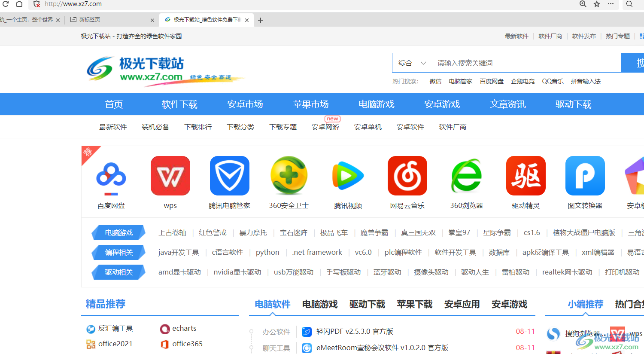This screenshot has height=354, width=644.
Task: Select the 聊天工具 category
Action: (276, 348)
